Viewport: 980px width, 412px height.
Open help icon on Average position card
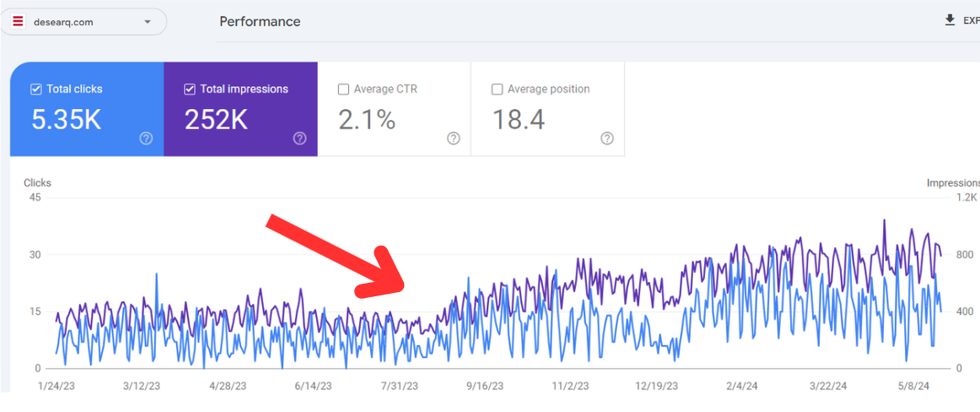point(606,138)
